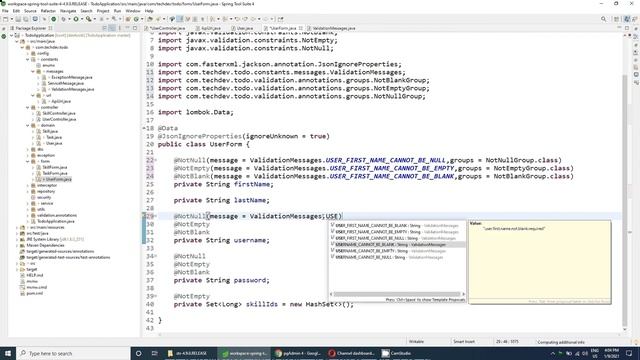Click the Run External Tools toolbar icon
Screen dimensions: 640x360
point(88,19)
